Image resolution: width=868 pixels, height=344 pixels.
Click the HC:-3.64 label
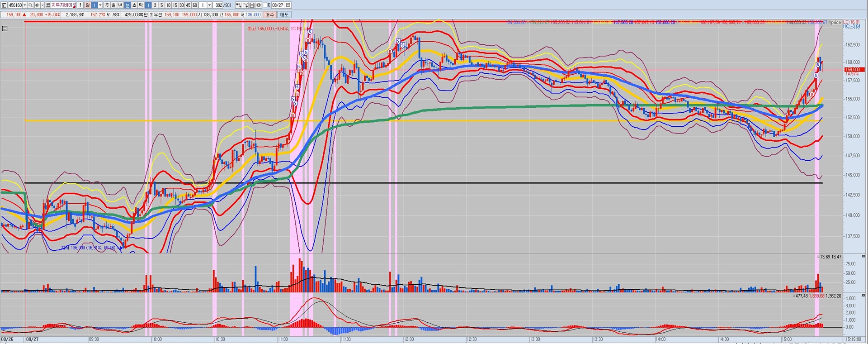click(x=851, y=26)
